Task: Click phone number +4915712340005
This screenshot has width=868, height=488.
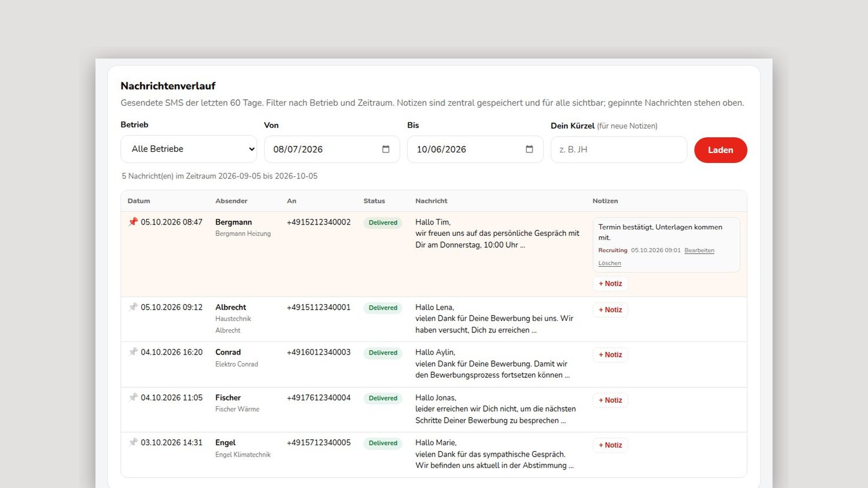Action: (x=318, y=443)
